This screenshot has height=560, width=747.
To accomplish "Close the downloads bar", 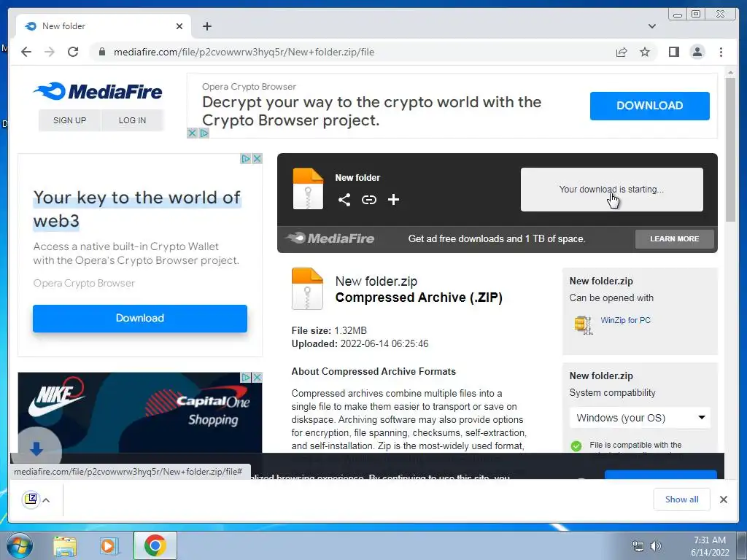I will (x=723, y=499).
